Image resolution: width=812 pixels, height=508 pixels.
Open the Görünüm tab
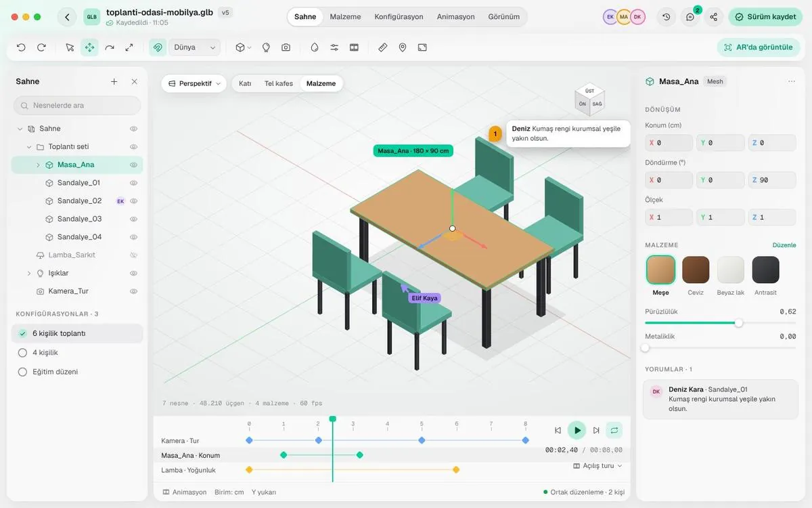tap(504, 17)
